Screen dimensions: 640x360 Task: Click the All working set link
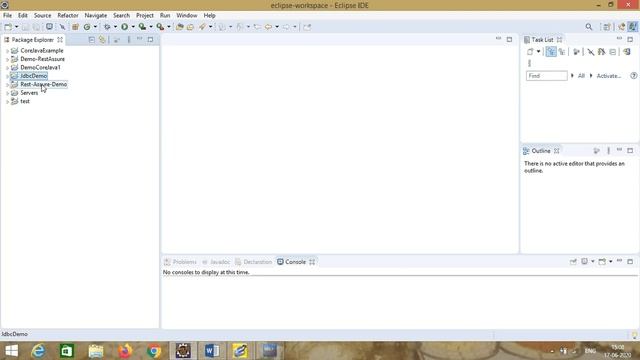pyautogui.click(x=581, y=76)
